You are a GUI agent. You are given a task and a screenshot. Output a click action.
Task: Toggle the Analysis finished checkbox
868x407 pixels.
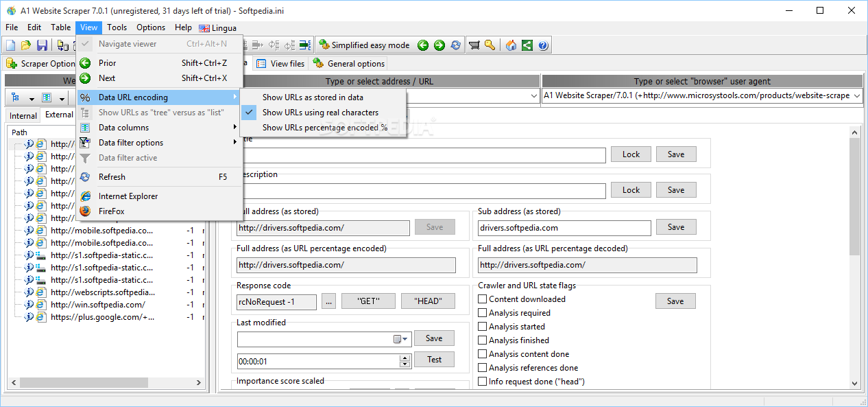tap(483, 340)
